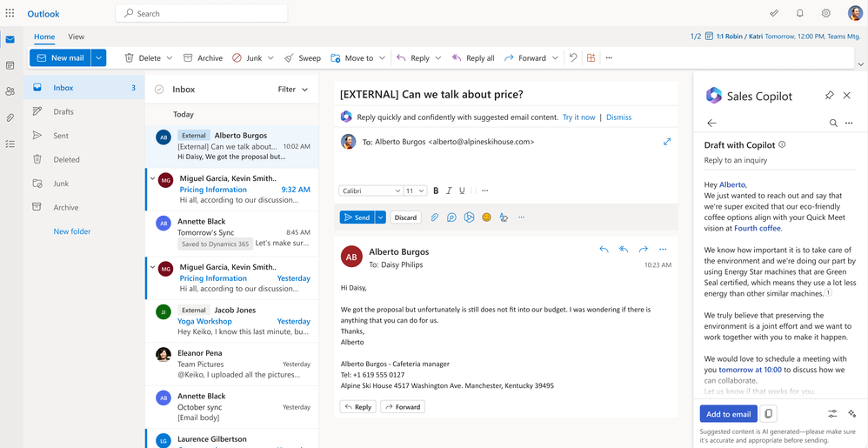The width and height of the screenshot is (868, 448).
Task: Open Junk dropdown arrow
Action: coord(270,57)
